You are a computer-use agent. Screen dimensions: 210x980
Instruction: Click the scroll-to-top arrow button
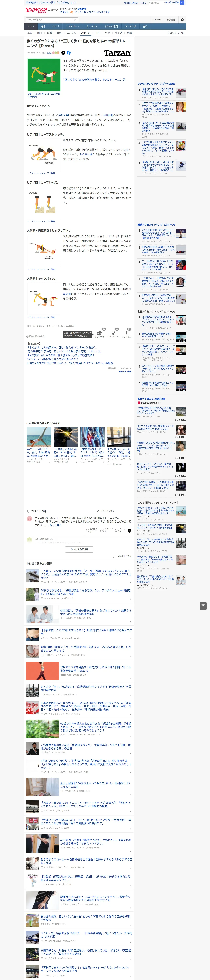pyautogui.click(x=203, y=606)
